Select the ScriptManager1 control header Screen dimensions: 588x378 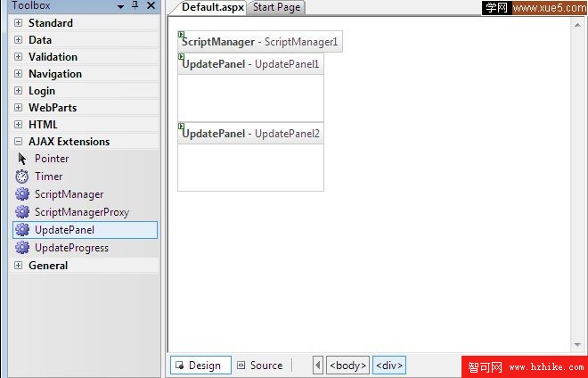click(260, 42)
